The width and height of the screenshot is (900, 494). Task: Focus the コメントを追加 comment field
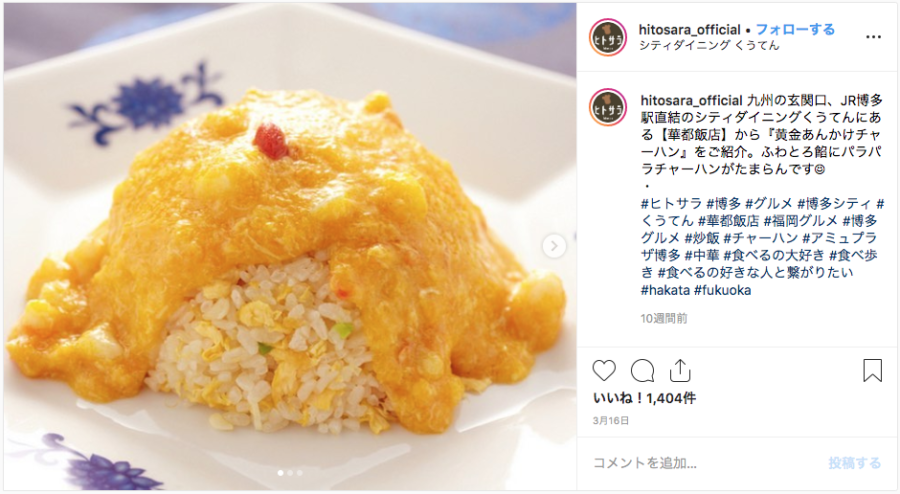706,463
